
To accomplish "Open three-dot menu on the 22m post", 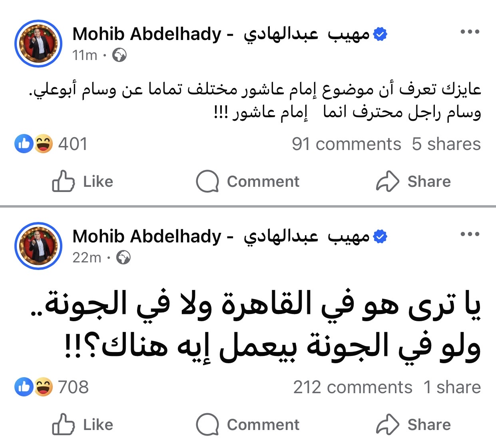I will pyautogui.click(x=470, y=234).
